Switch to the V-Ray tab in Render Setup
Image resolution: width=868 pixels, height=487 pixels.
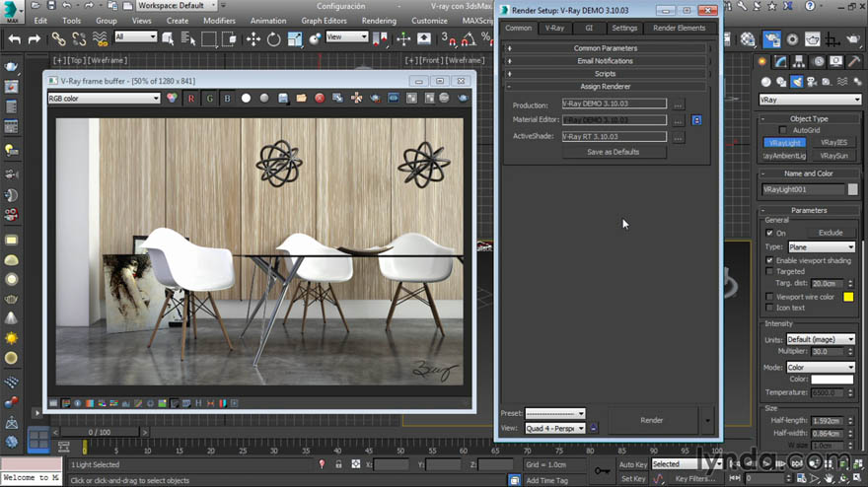554,28
